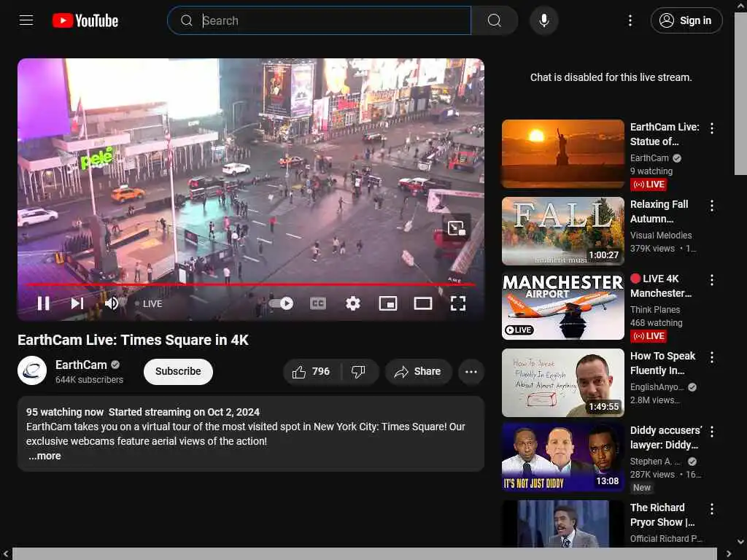Open the hamburger guide menu
Image resolution: width=747 pixels, height=560 pixels.
[26, 20]
